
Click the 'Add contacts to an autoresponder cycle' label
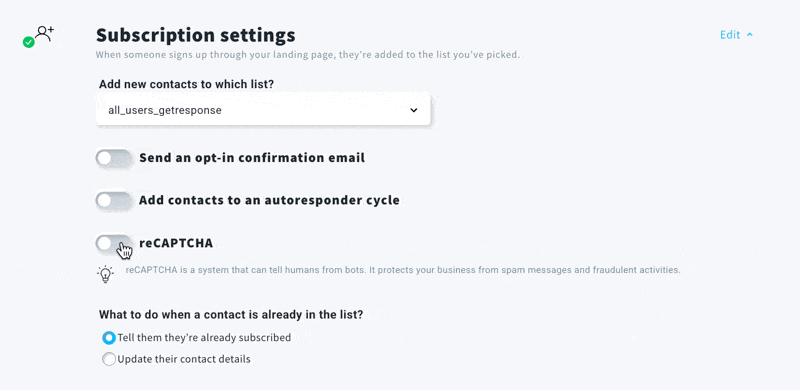269,200
